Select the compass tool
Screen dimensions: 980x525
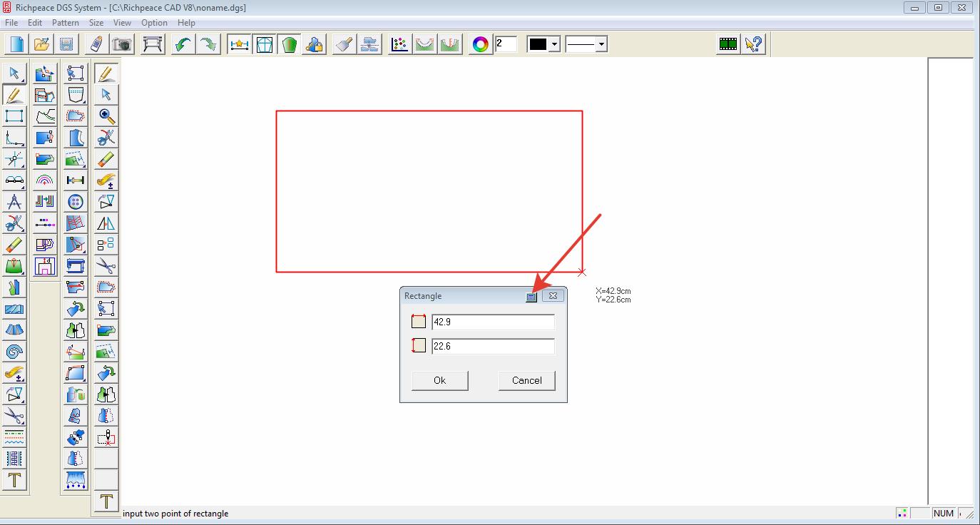[x=14, y=201]
